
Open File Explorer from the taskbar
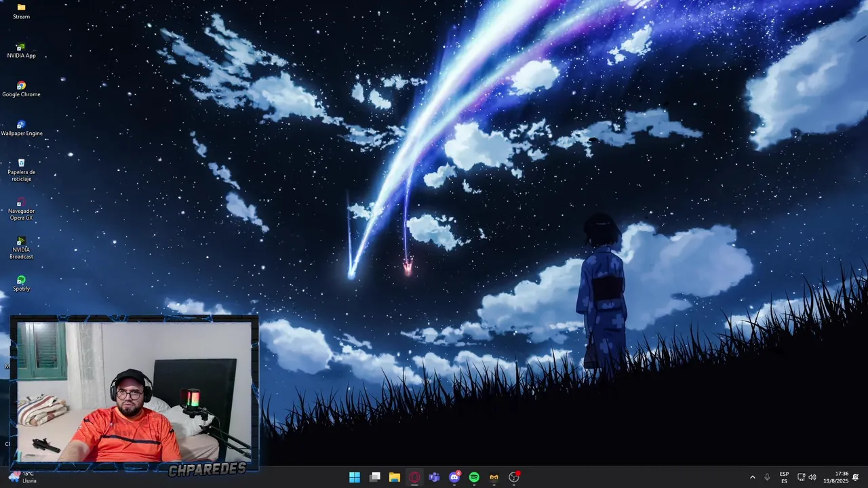point(394,477)
